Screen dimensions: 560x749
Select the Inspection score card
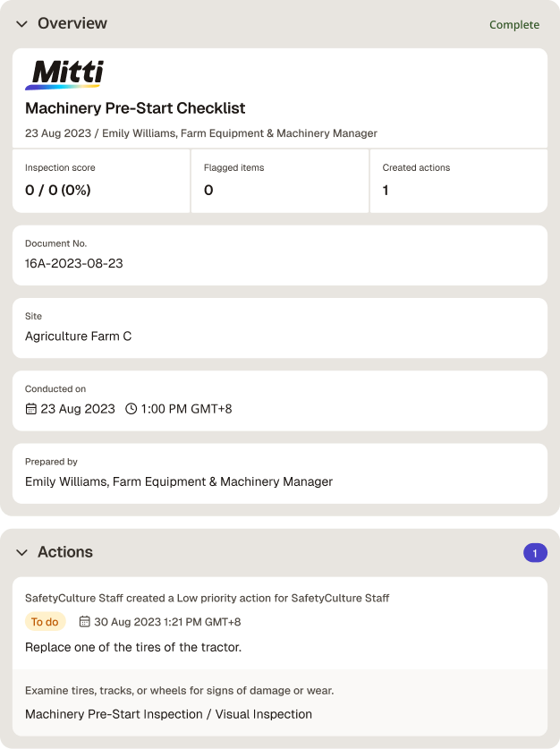pyautogui.click(x=101, y=181)
